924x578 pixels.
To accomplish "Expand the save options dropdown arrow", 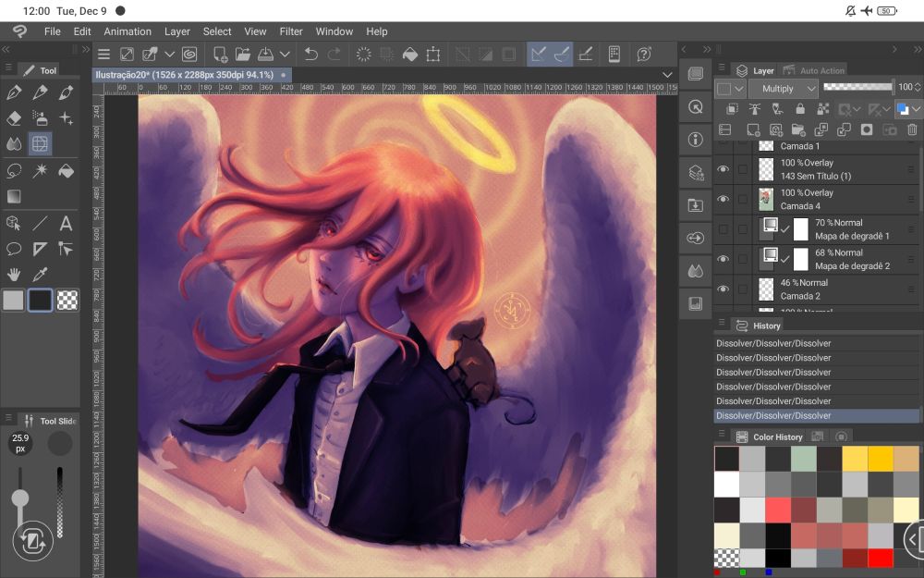I will coord(286,55).
